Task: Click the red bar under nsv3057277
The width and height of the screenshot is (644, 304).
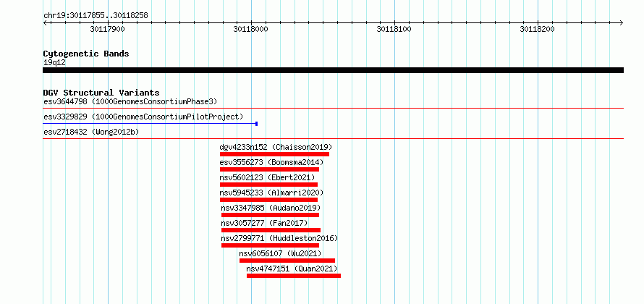Action: click(271, 230)
